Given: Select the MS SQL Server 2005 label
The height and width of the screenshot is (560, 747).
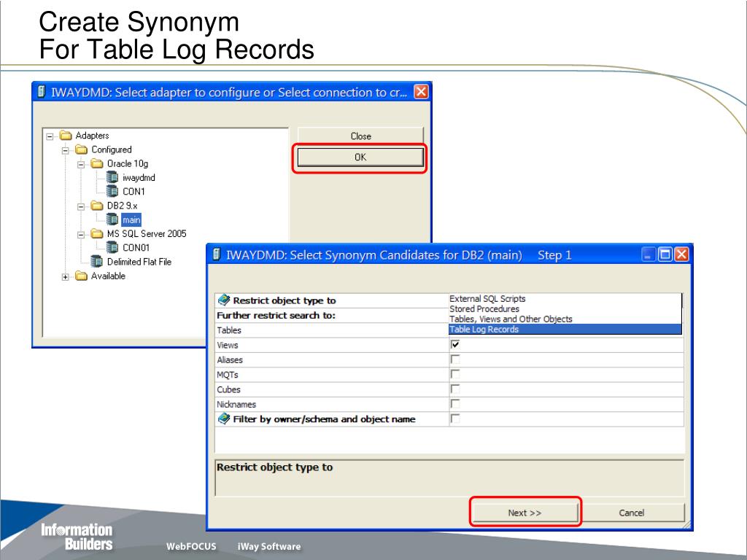Looking at the screenshot, I should click(x=147, y=234).
